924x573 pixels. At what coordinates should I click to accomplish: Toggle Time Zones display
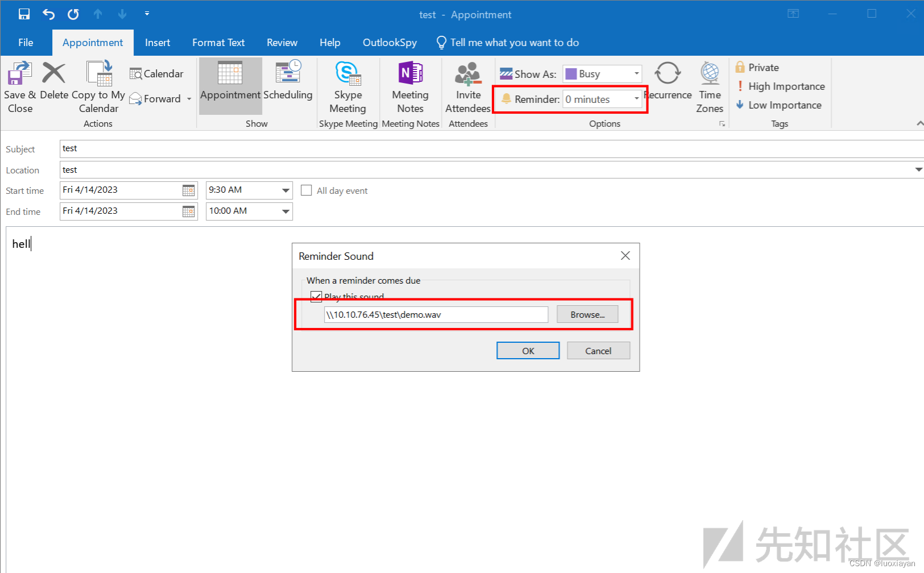click(x=710, y=88)
